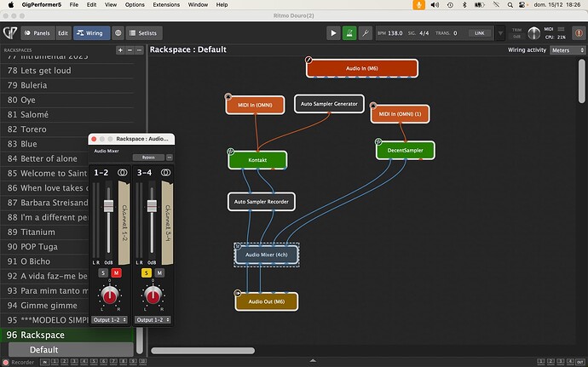
Task: Toggle Bypass in Audio Mixer window
Action: [x=148, y=158]
